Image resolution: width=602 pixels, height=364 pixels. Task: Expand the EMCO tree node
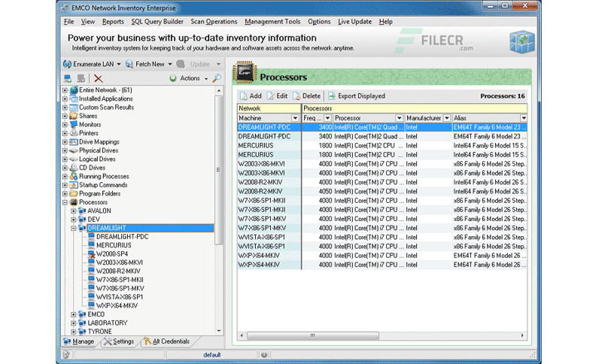click(73, 314)
